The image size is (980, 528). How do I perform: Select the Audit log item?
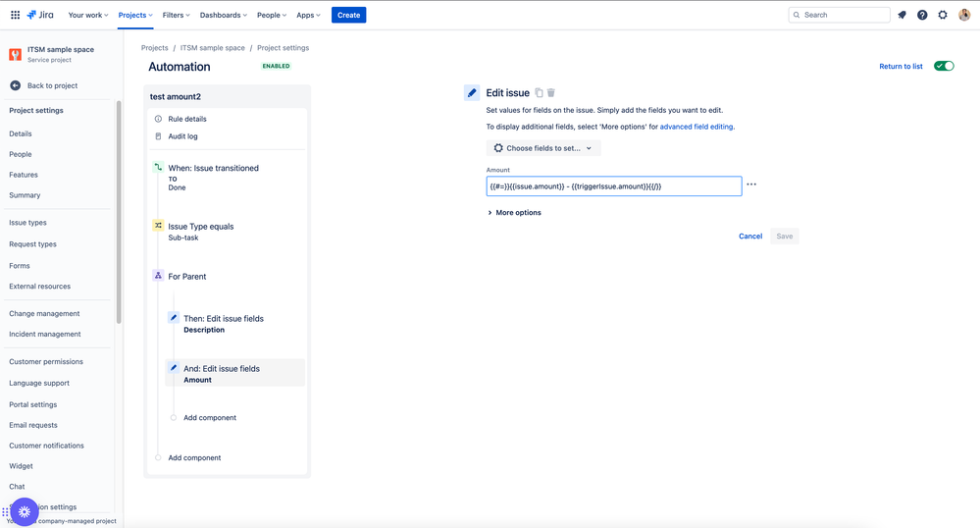(x=182, y=136)
